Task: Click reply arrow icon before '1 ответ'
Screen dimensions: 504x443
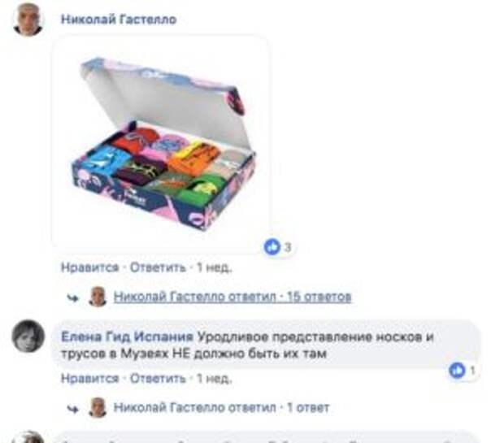Action: point(72,409)
